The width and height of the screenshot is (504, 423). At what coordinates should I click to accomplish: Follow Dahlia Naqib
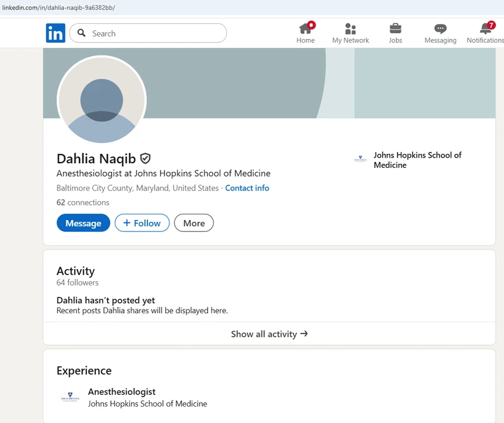coord(142,223)
